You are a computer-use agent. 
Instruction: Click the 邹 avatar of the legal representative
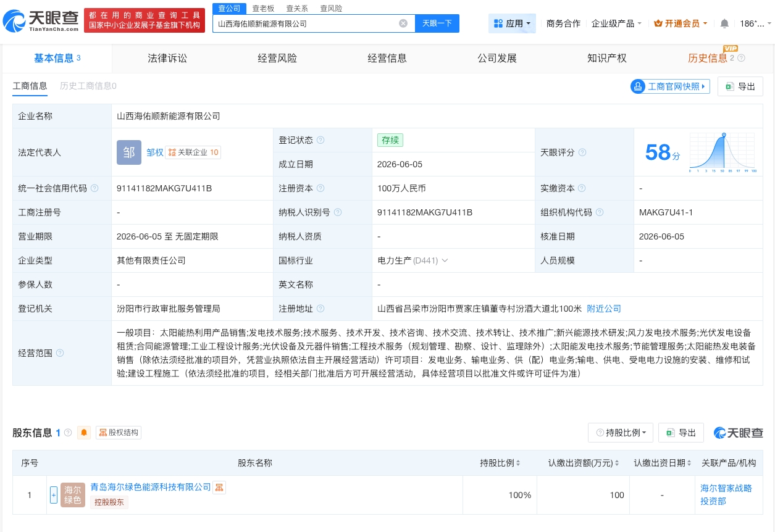coord(128,152)
